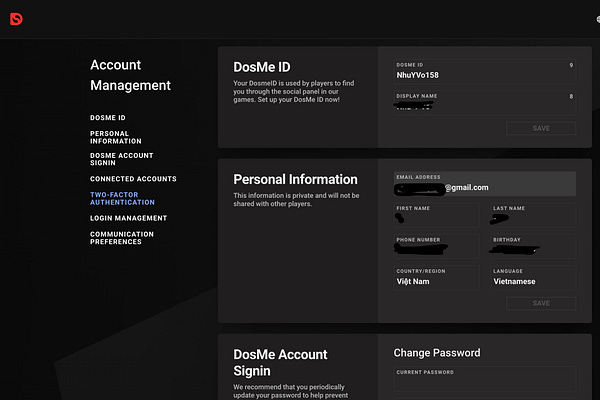Click the Birthday field
This screenshot has height=400, width=600.
pyautogui.click(x=533, y=246)
